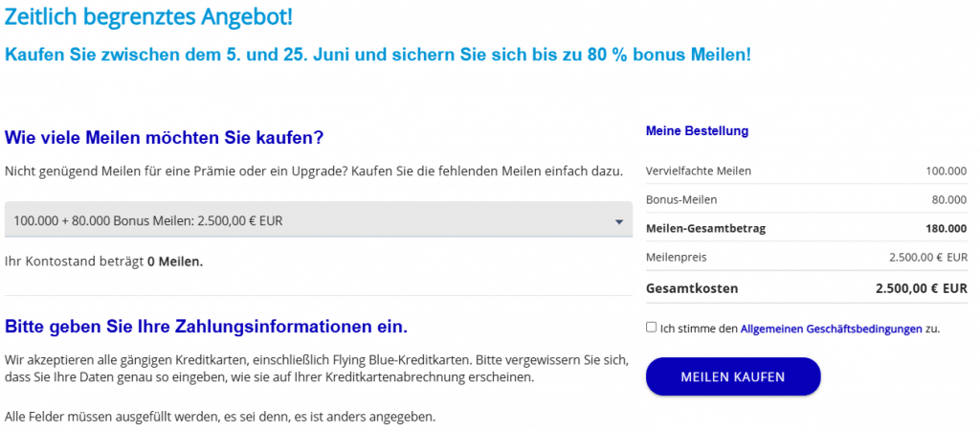Click the 180.000 total miles value
The width and height of the screenshot is (980, 432).
tap(947, 228)
